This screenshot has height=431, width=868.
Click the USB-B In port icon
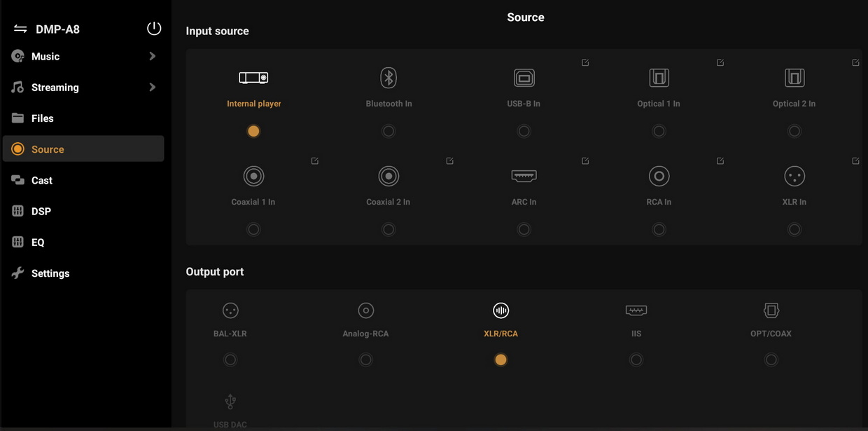[x=524, y=78]
